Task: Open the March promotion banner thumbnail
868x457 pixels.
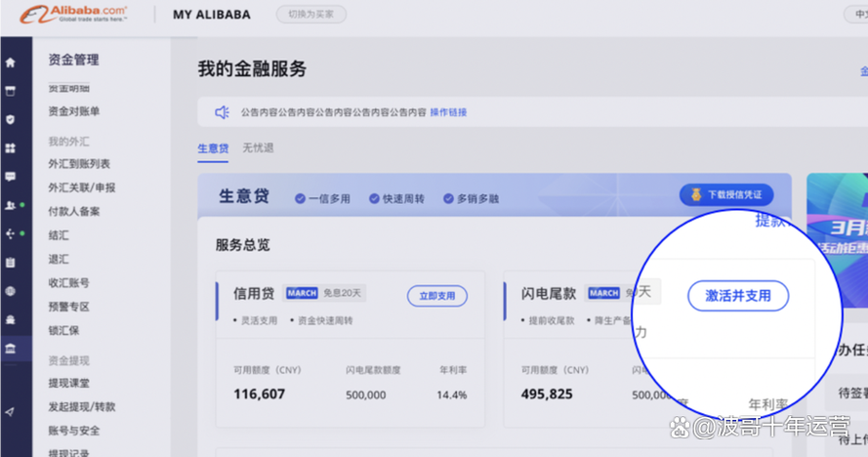Action: click(837, 240)
